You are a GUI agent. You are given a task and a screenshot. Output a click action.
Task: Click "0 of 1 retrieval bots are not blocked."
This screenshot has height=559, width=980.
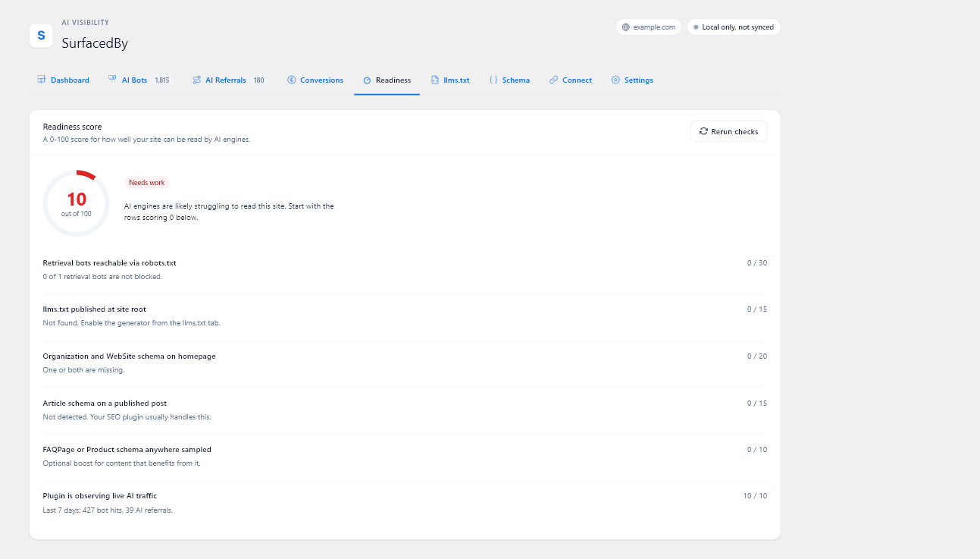tap(102, 277)
